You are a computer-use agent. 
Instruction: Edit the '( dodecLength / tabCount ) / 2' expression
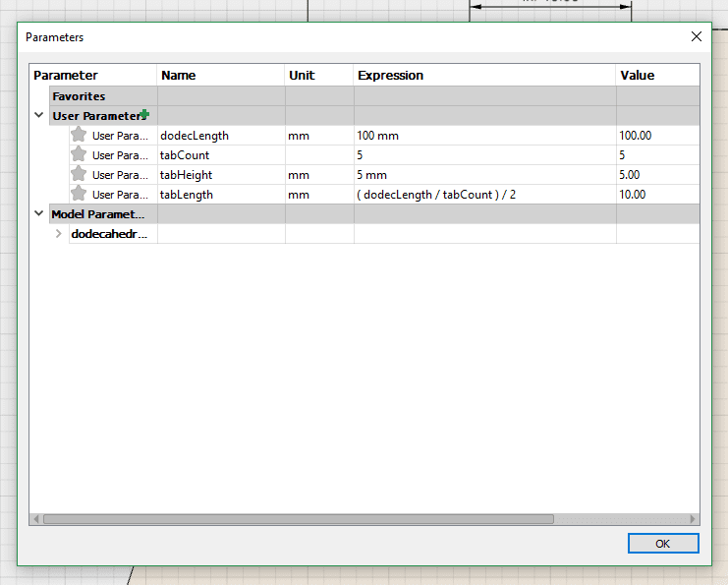coord(484,195)
